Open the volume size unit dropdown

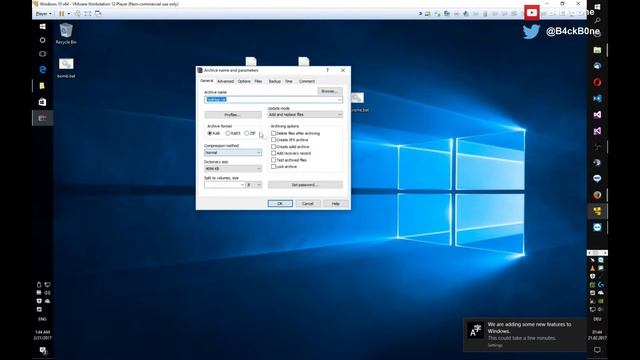253,185
